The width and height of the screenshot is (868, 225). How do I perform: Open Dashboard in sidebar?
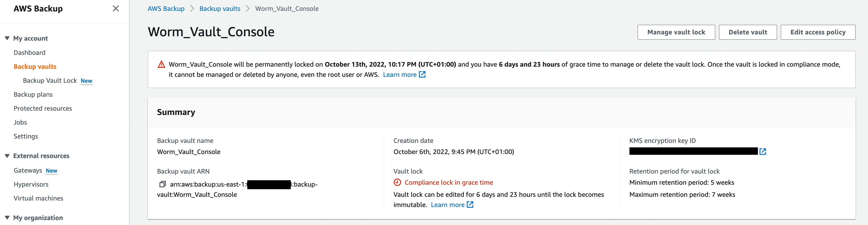[29, 52]
